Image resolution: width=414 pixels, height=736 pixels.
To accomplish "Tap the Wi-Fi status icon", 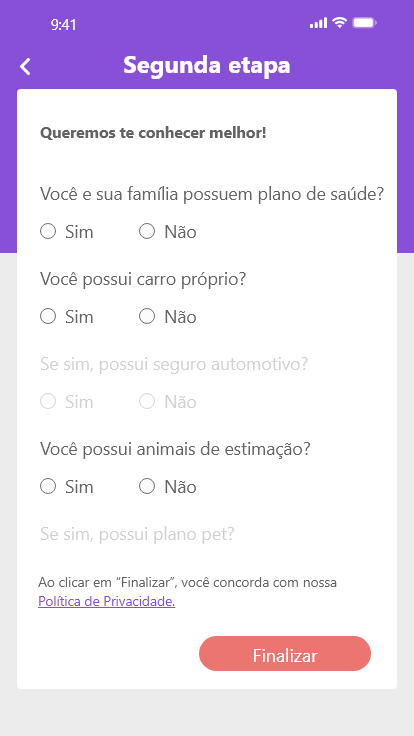I will 339,23.
